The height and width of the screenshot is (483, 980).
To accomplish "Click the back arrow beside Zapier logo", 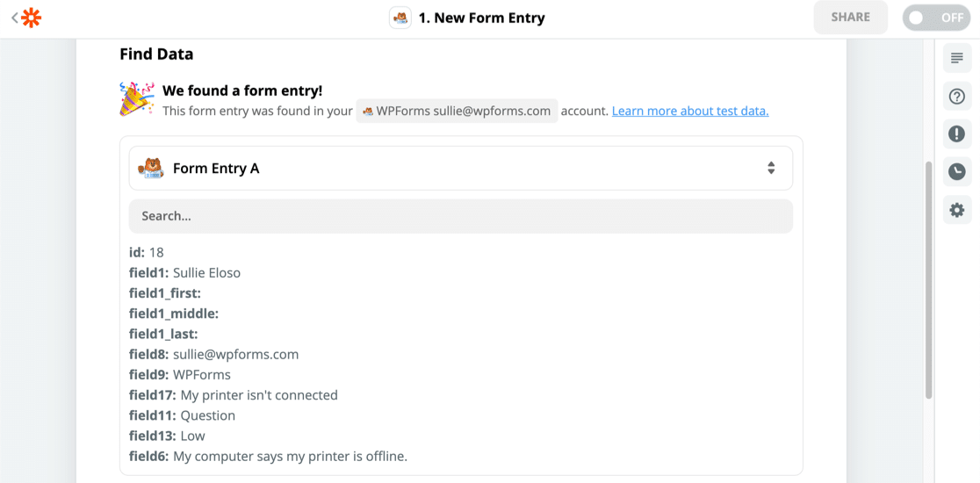I will (14, 18).
